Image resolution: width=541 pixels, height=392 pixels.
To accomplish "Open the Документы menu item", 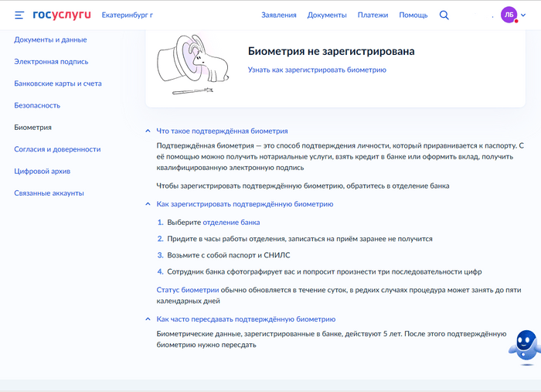I will pos(327,15).
